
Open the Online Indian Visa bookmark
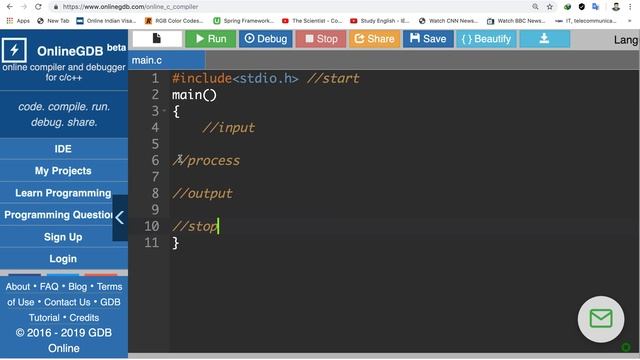click(x=107, y=21)
